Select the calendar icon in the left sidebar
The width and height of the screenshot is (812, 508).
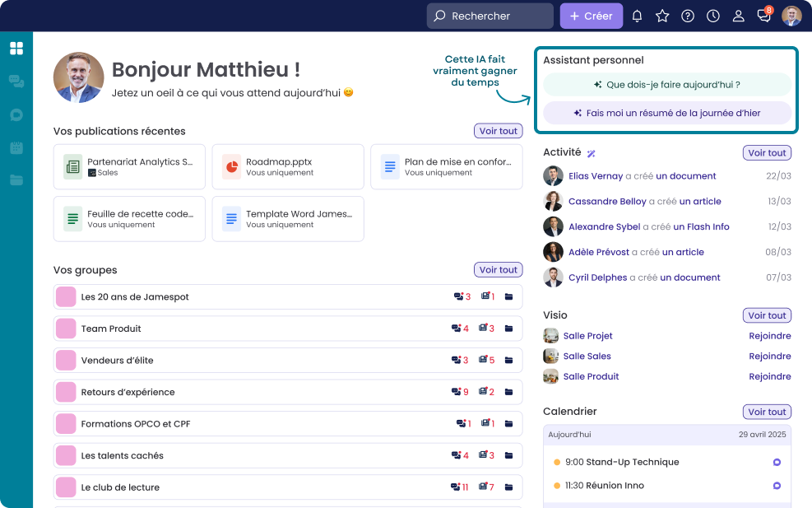pos(16,147)
